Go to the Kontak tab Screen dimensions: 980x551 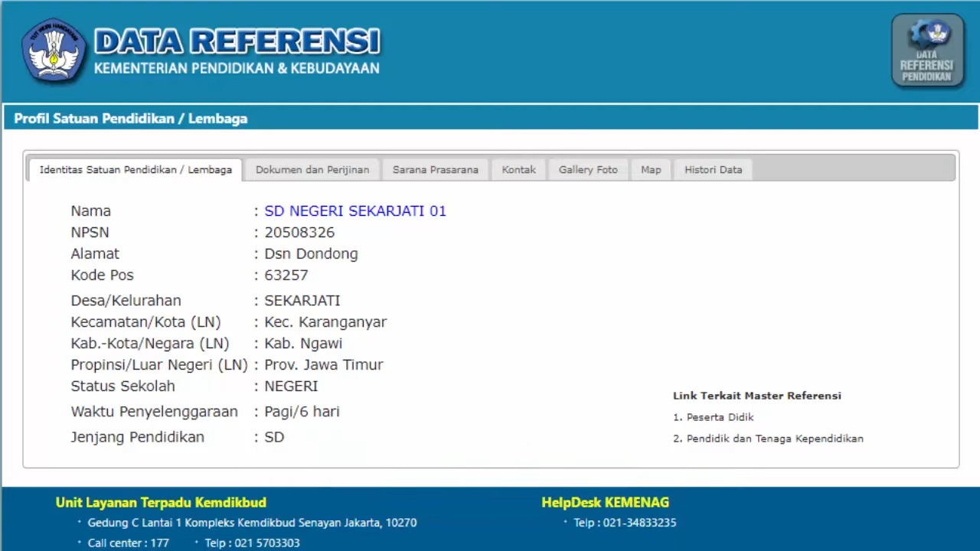[x=518, y=170]
